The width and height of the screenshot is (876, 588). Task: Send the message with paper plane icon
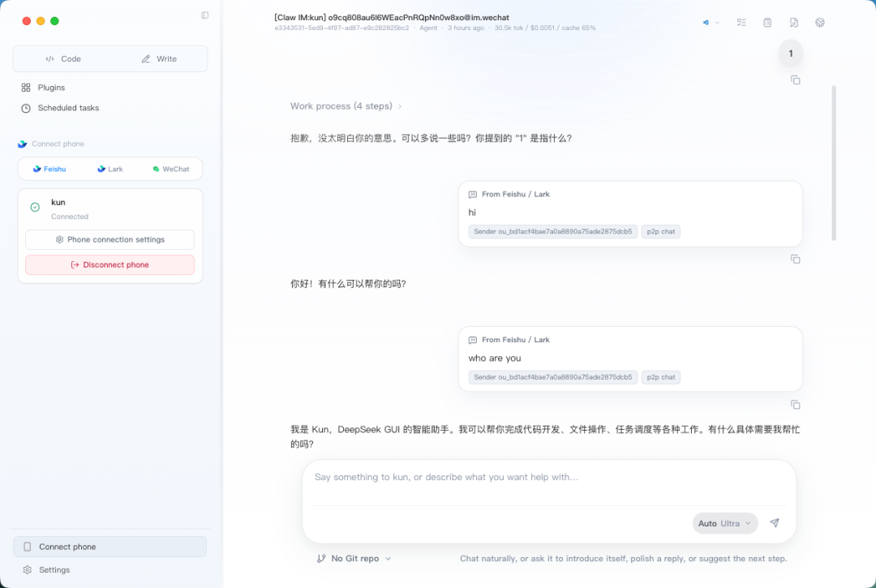coord(775,522)
